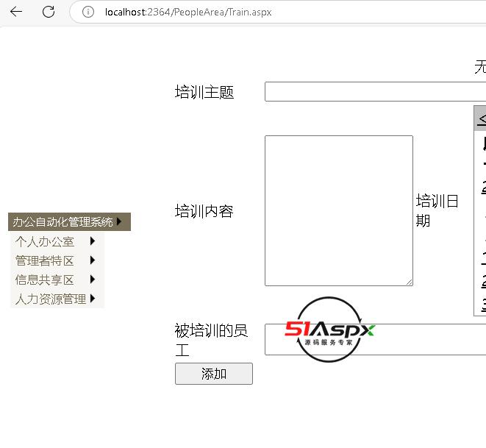Click into the 培训主题 text field
This screenshot has height=448, width=486.
point(376,91)
